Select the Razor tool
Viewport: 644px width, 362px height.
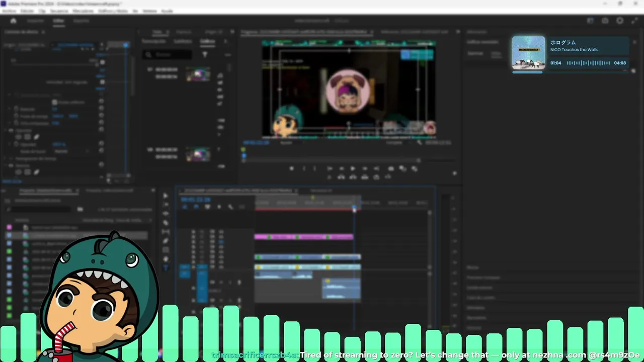point(166,223)
